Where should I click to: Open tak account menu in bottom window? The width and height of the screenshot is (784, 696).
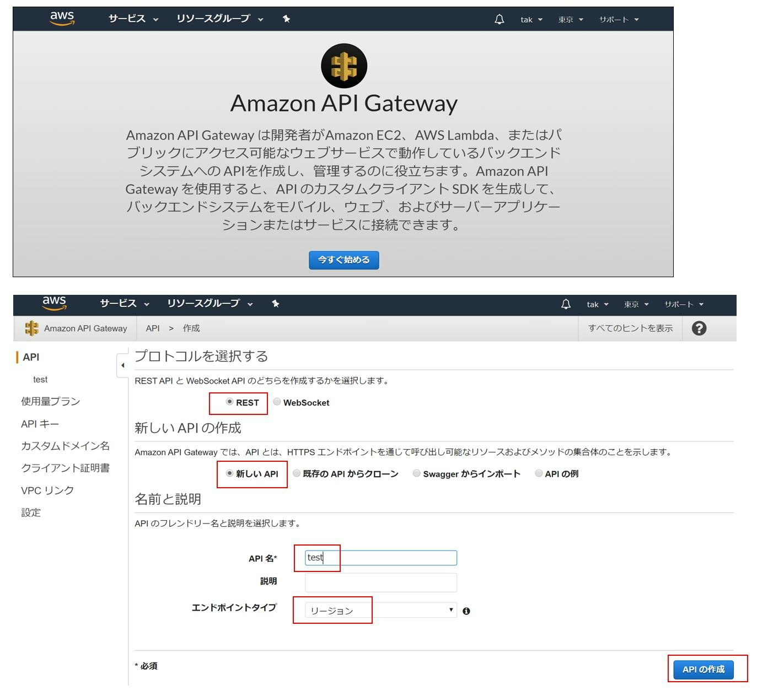point(598,305)
